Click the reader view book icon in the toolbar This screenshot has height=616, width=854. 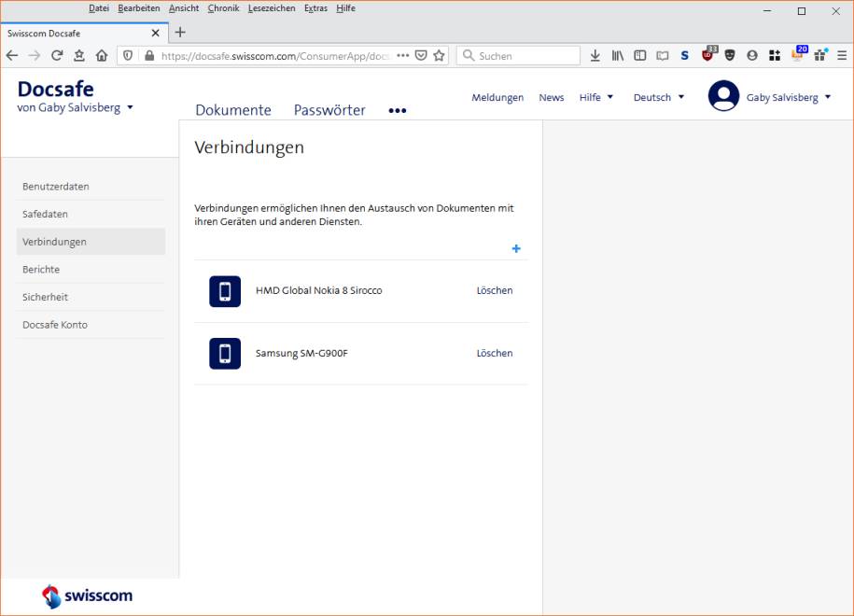[x=663, y=56]
